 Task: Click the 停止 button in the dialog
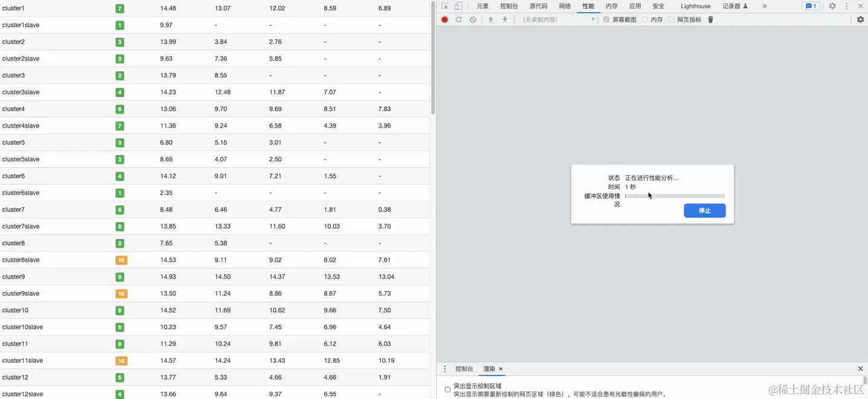[704, 210]
